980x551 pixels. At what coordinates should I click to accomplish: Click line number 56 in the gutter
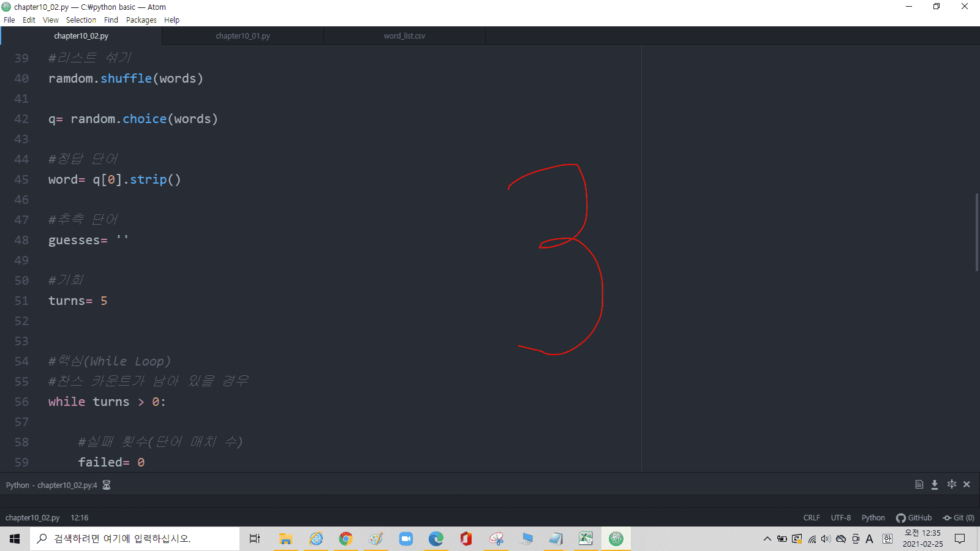[x=21, y=402]
